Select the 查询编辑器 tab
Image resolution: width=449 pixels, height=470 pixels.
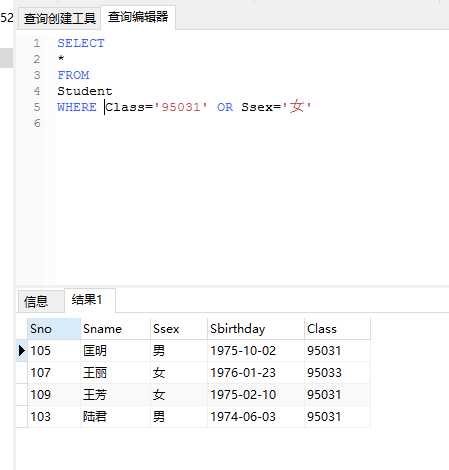[x=138, y=17]
